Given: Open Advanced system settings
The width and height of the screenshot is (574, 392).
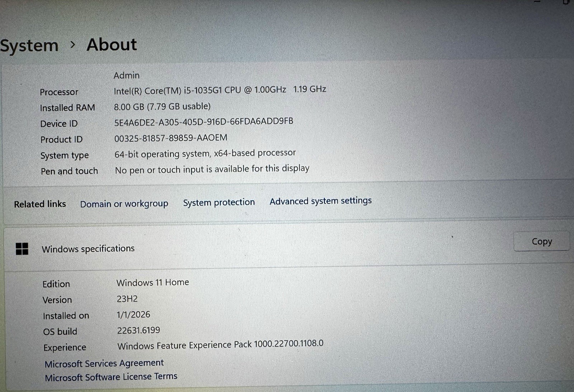Looking at the screenshot, I should (321, 201).
